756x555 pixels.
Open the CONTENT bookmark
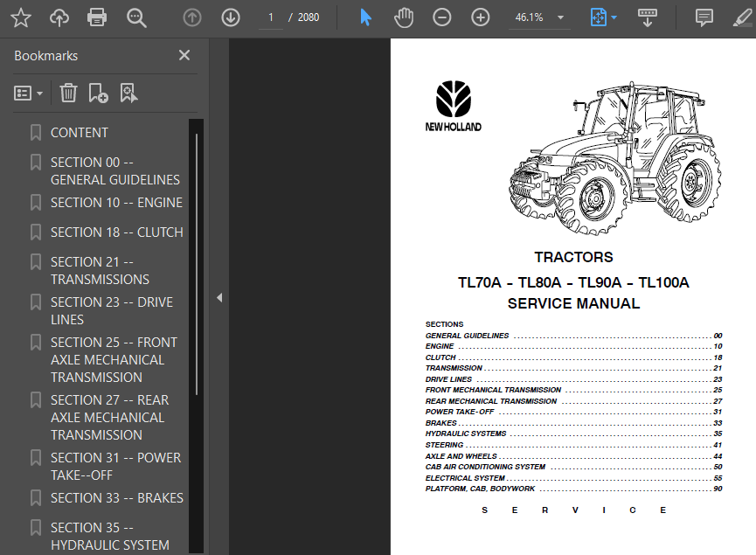tap(79, 133)
